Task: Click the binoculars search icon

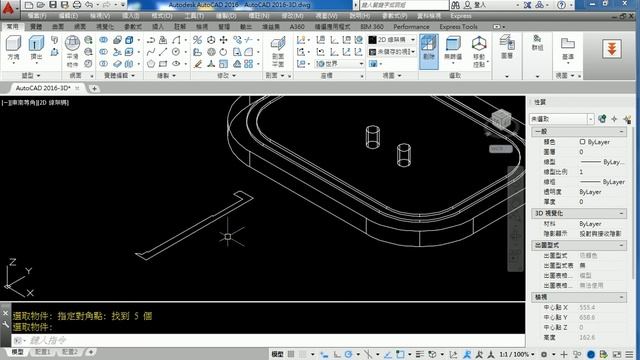Action: click(x=455, y=5)
